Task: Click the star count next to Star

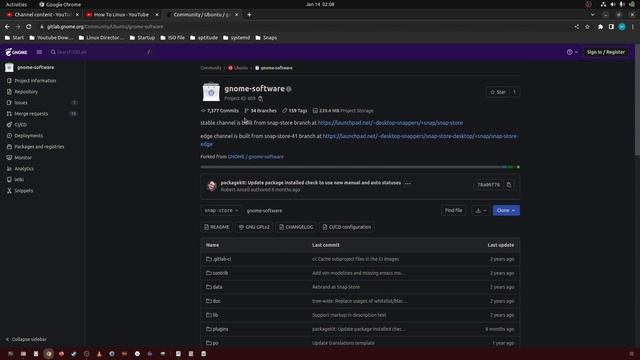Action: point(514,92)
